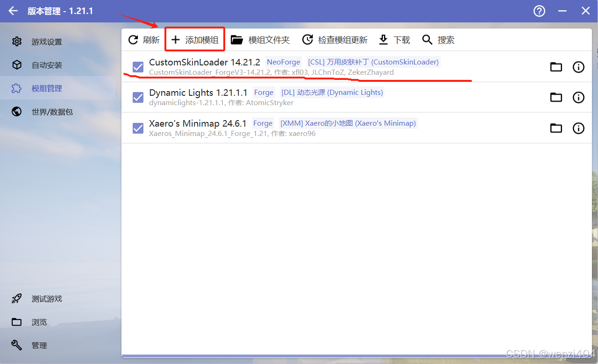This screenshot has height=364, width=598.
Task: Click the [CSL] 万用皮肤补丁 tag
Action: point(373,62)
